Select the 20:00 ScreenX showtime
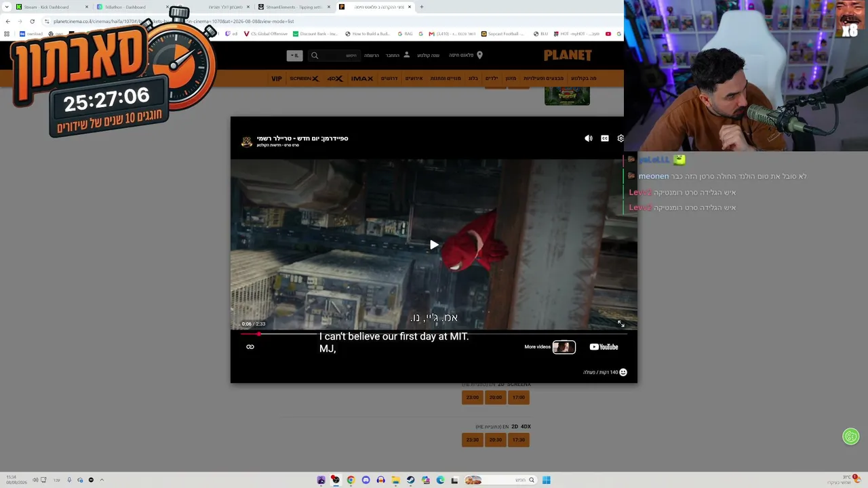 [x=496, y=397]
